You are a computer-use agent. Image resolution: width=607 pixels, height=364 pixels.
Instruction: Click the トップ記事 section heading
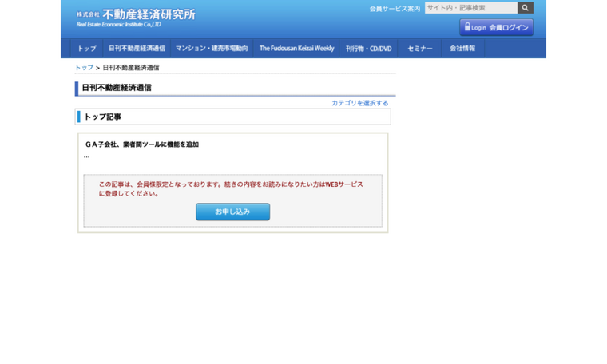[102, 117]
